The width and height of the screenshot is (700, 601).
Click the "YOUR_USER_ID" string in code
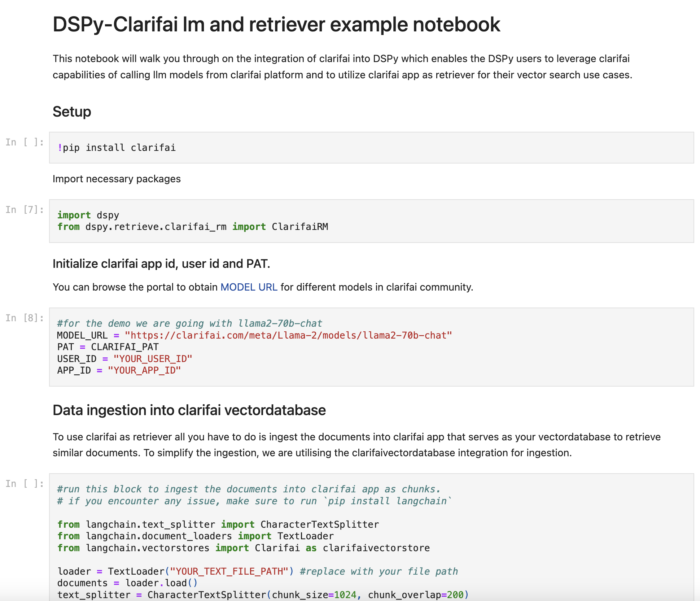(153, 359)
